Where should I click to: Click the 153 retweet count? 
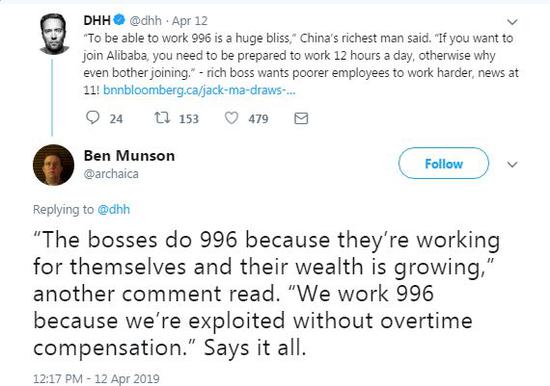189,119
